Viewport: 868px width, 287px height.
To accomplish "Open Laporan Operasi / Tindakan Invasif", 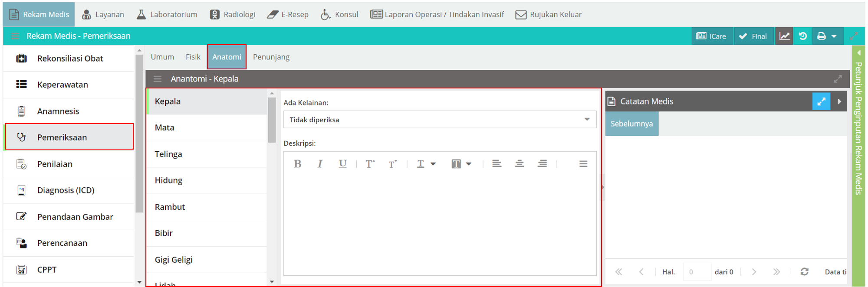I will [437, 14].
